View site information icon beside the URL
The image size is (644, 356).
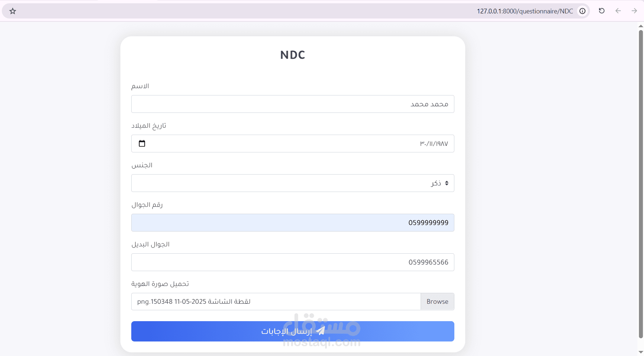click(x=582, y=11)
